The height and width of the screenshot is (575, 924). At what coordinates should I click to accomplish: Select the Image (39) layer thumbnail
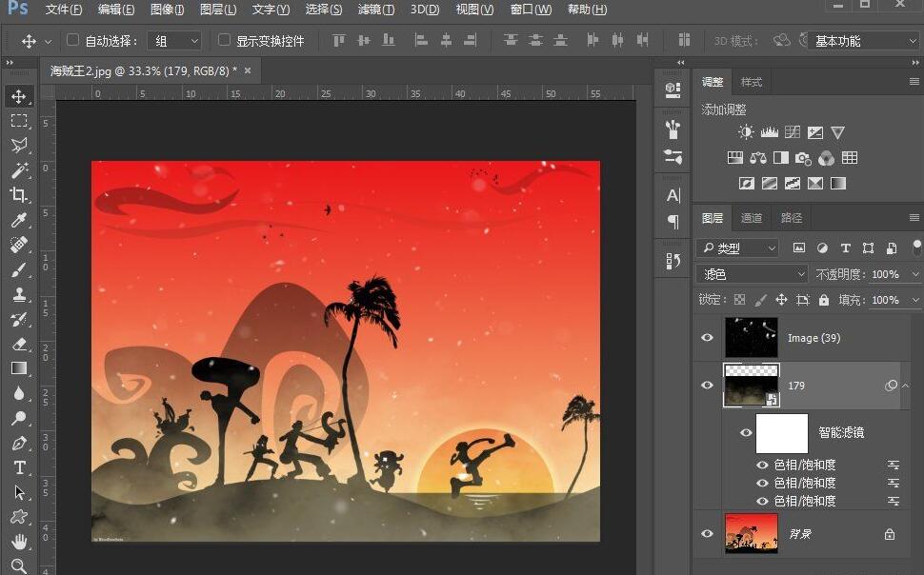pyautogui.click(x=752, y=338)
